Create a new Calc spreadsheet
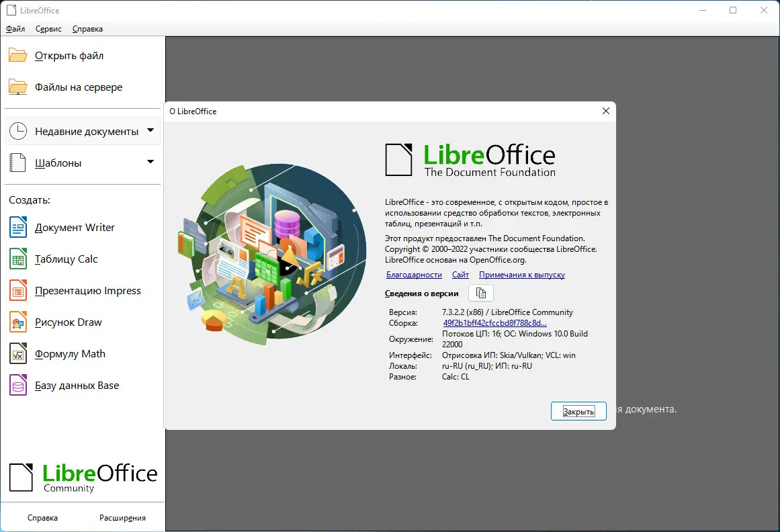The height and width of the screenshot is (532, 780). point(65,259)
